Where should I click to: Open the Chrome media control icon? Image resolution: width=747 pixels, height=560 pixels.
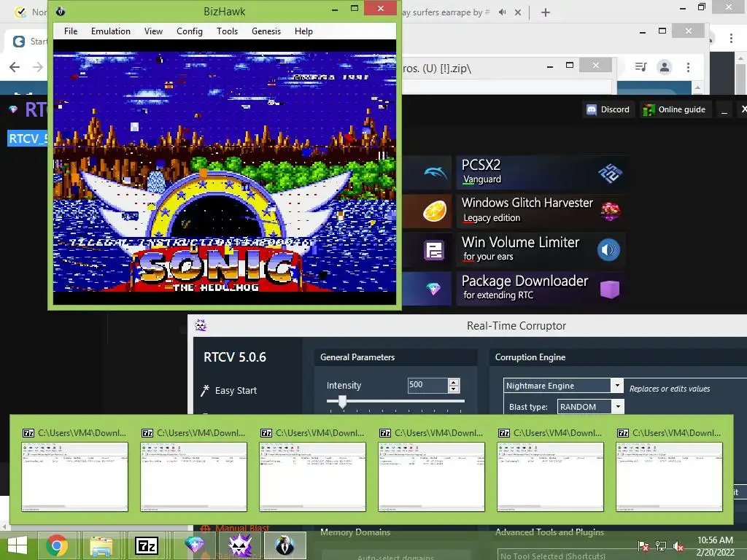pos(640,67)
